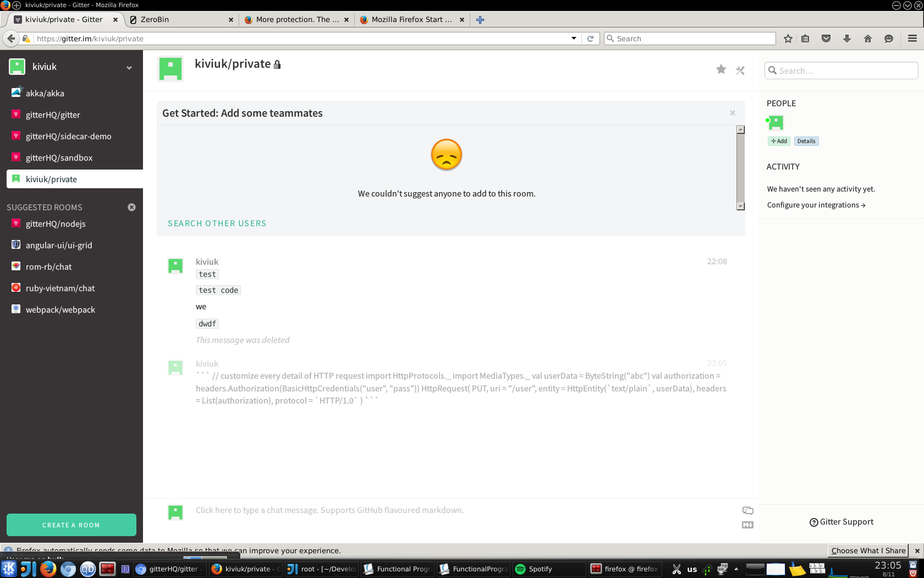Image resolution: width=924 pixels, height=578 pixels.
Task: Click the Add people button
Action: click(x=779, y=141)
